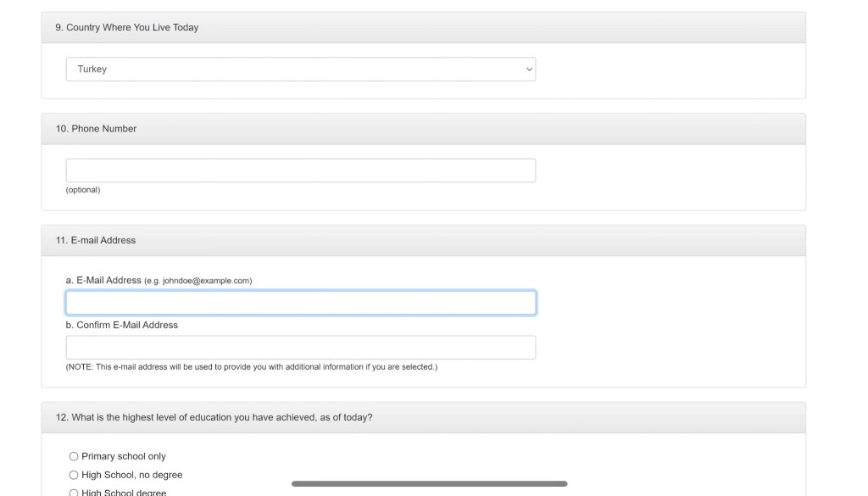This screenshot has width=868, height=496.
Task: Click the "a. E-Mail Address" label
Action: 103,280
